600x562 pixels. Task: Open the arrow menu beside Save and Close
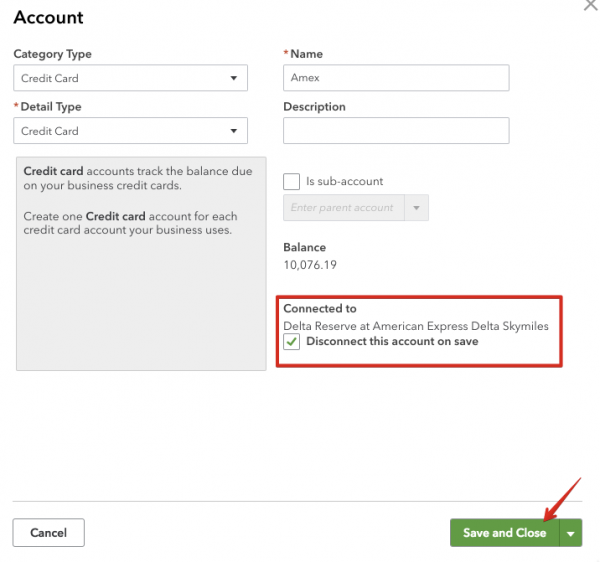(x=571, y=533)
